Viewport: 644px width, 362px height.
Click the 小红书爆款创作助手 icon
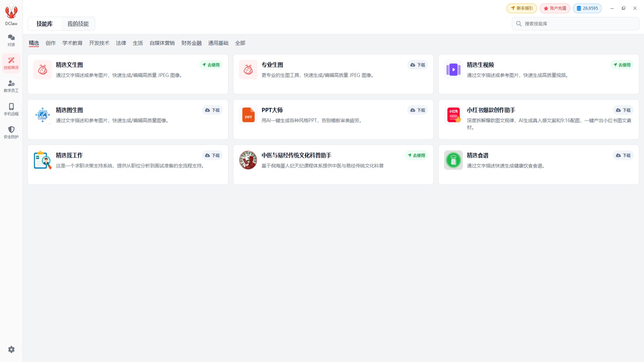click(453, 115)
